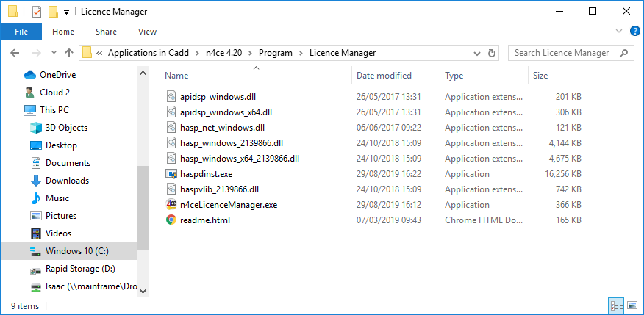Image resolution: width=644 pixels, height=315 pixels.
Task: Sort files by Date modified column
Action: tap(384, 76)
